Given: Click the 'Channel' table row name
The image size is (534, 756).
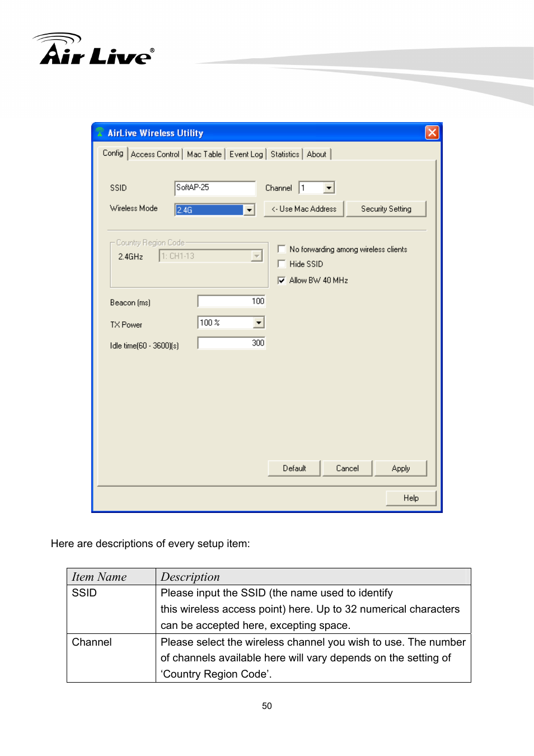Looking at the screenshot, I should tap(92, 642).
